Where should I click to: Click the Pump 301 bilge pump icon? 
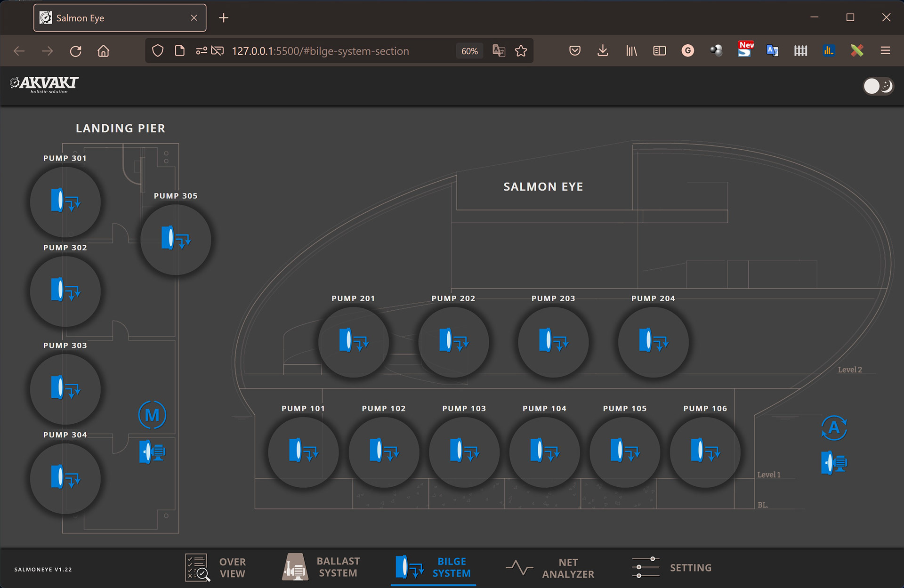[65, 201]
